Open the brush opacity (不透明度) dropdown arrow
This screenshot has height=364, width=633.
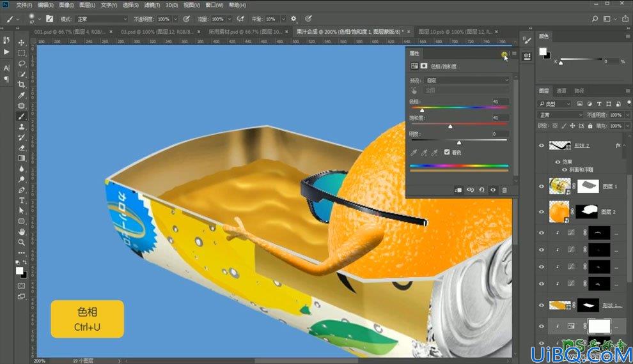pyautogui.click(x=175, y=19)
